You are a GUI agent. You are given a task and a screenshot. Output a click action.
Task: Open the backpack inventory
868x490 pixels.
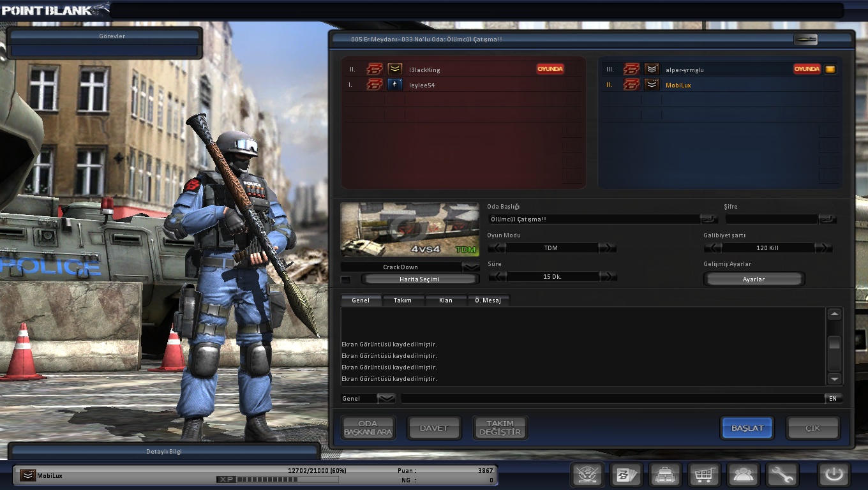tap(664, 475)
